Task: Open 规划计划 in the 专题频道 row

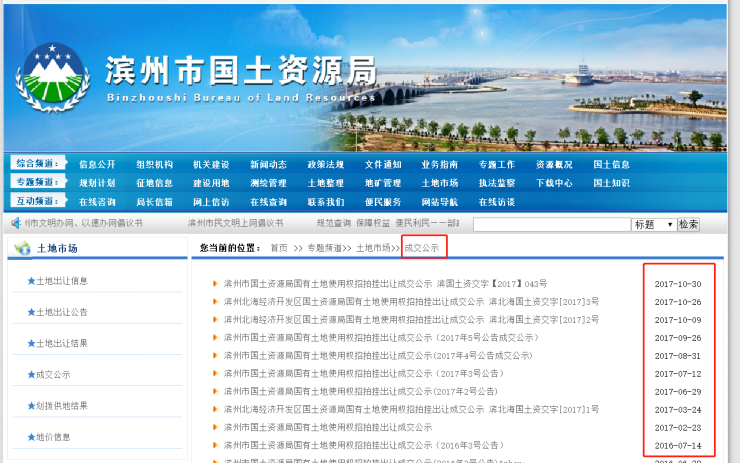Action: tap(97, 183)
